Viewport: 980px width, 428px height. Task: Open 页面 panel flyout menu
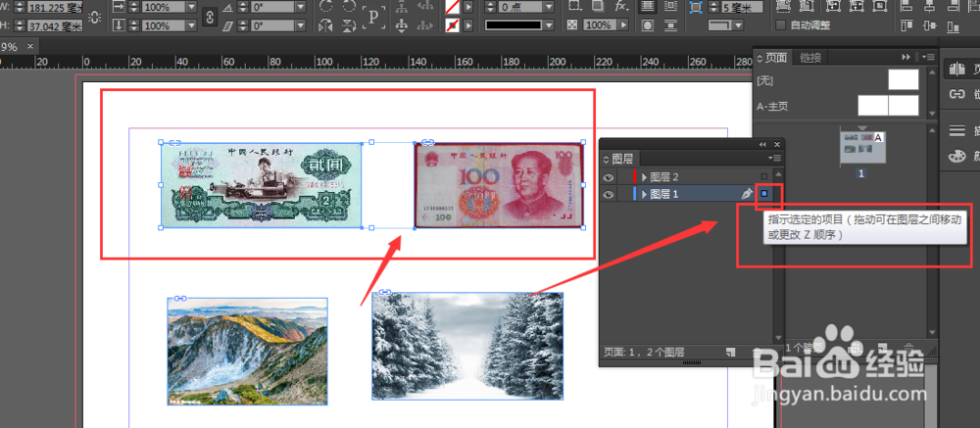pyautogui.click(x=930, y=57)
